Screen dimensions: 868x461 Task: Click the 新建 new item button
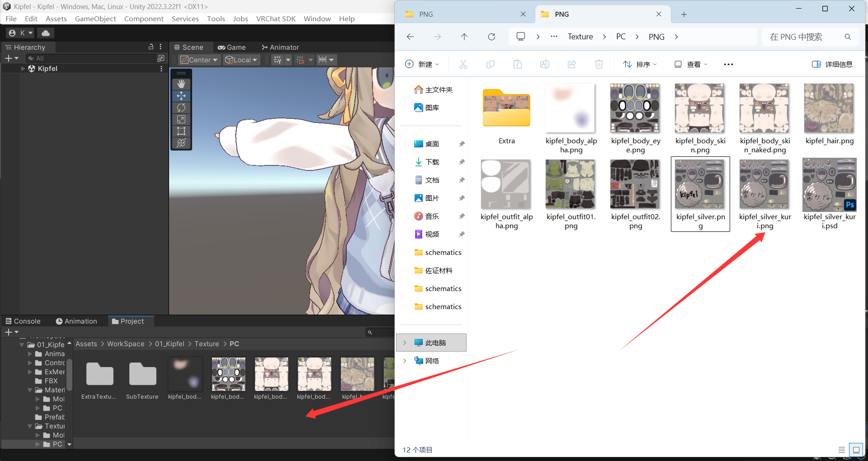pos(422,64)
